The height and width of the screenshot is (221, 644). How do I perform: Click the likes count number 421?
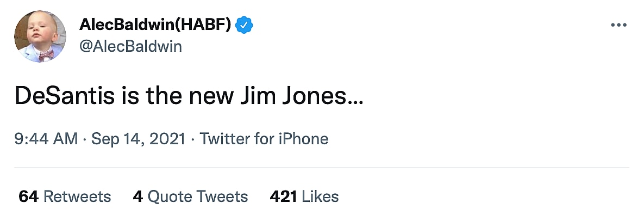[x=283, y=197]
